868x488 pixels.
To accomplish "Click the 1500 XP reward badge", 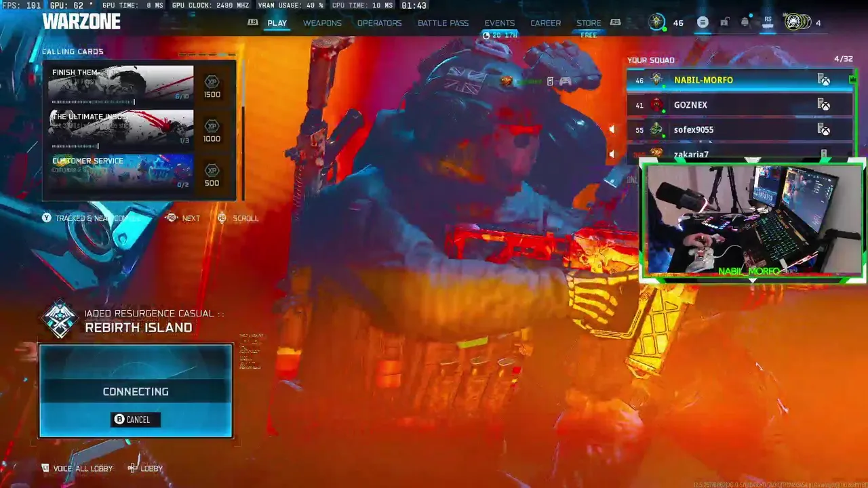I will coord(212,86).
